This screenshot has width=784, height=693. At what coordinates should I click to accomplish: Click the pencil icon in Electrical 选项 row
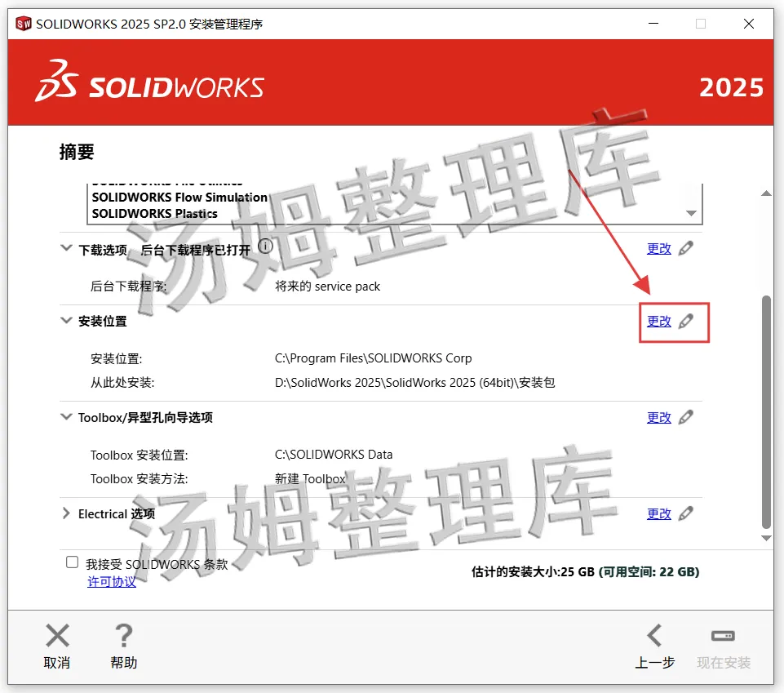coord(686,513)
